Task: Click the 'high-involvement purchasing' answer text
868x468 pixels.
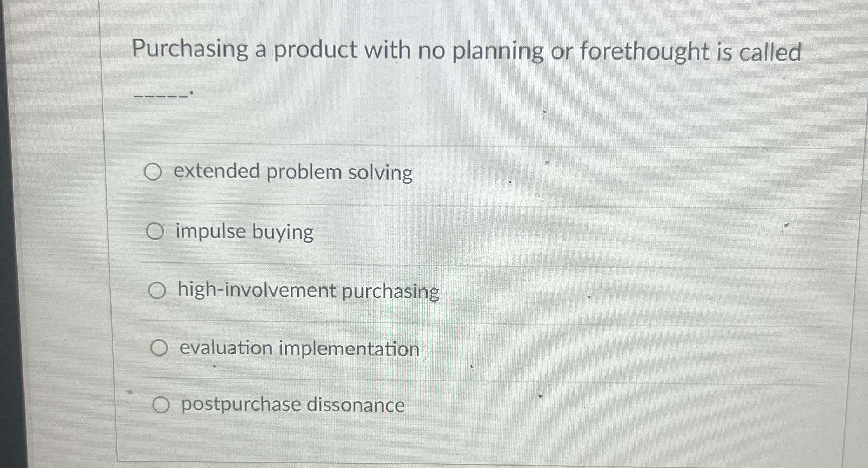Action: click(308, 290)
